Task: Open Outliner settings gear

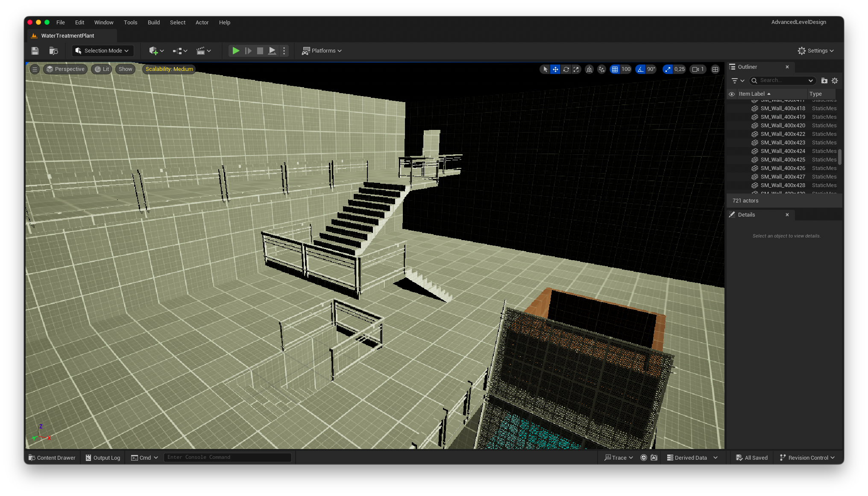Action: [x=835, y=81]
